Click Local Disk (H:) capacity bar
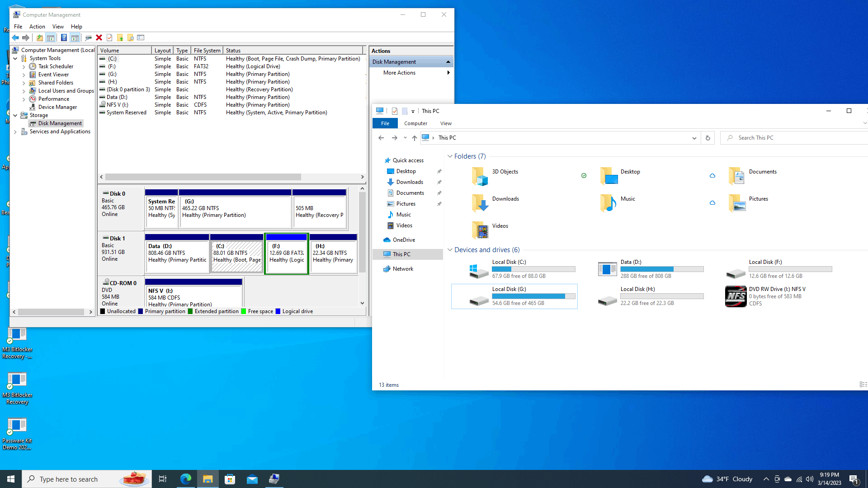The image size is (868, 488). (x=662, y=296)
